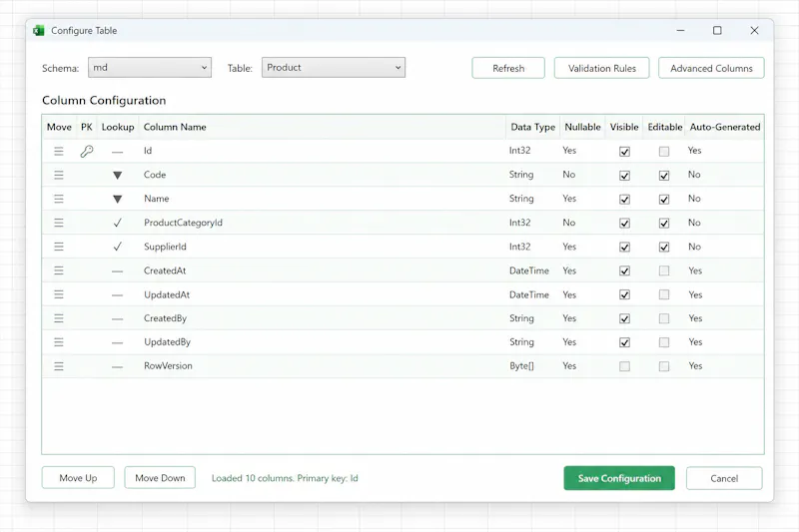799x532 pixels.
Task: Click the lookup dash for Id row
Action: tap(117, 152)
